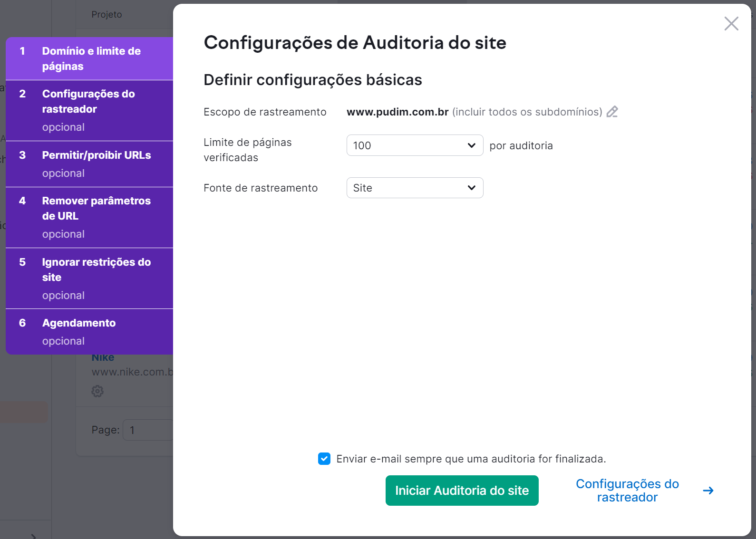The height and width of the screenshot is (539, 756).
Task: Click arrow icon next to Configurações do rastreador
Action: (x=708, y=491)
